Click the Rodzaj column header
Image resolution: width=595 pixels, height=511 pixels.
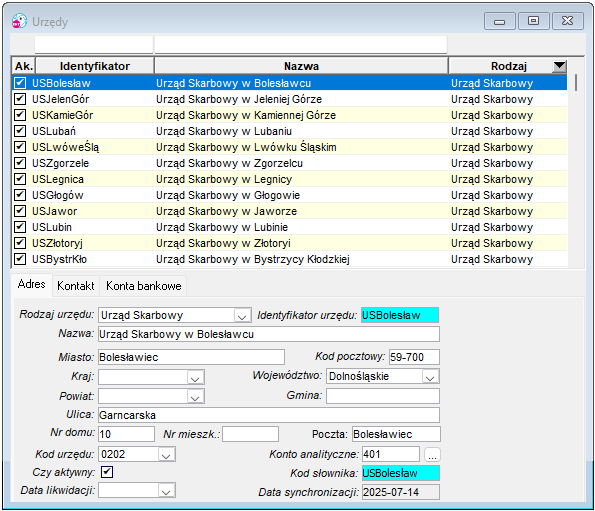[508, 66]
